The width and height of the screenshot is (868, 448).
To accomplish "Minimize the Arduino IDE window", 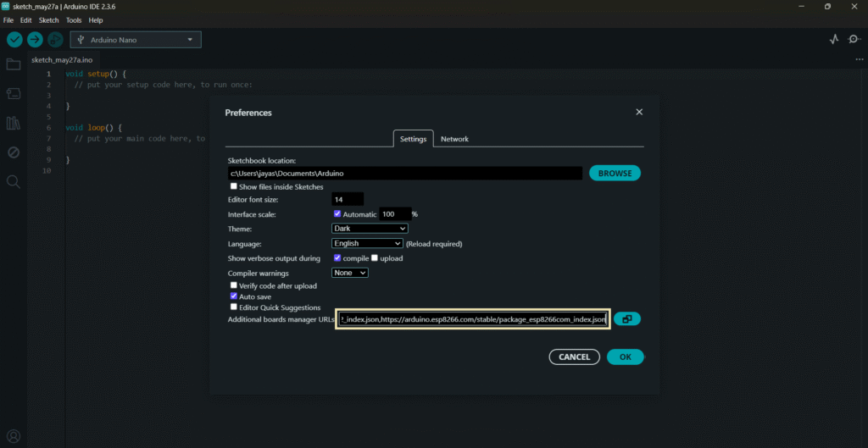I will [x=802, y=7].
